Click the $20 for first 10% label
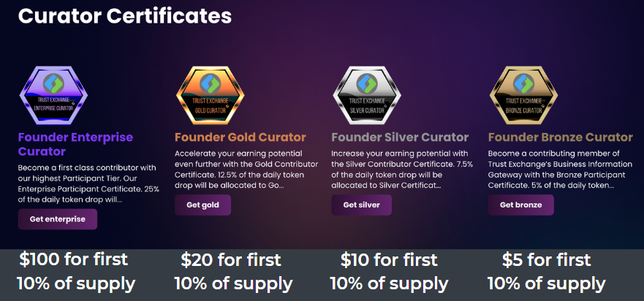The image size is (644, 301). [x=233, y=272]
